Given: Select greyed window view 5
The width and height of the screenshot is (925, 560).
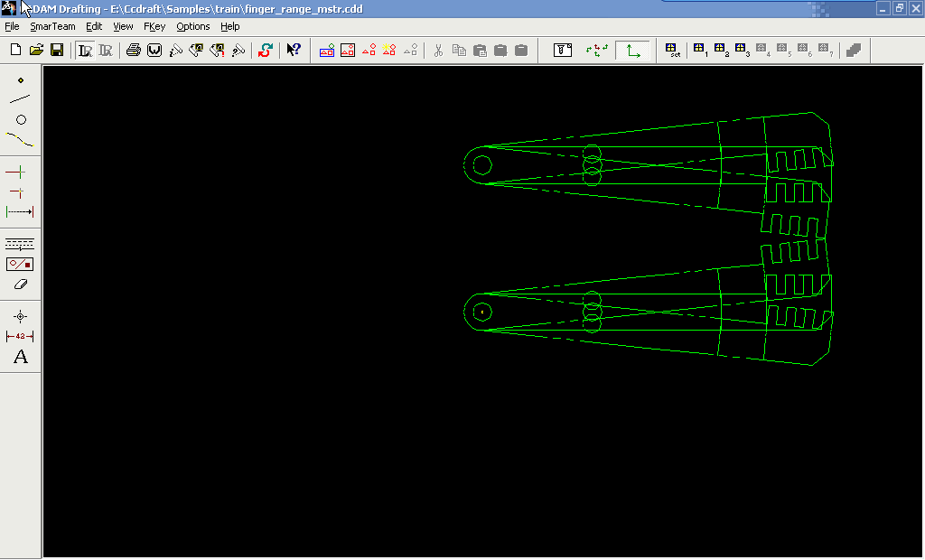Looking at the screenshot, I should coord(783,51).
